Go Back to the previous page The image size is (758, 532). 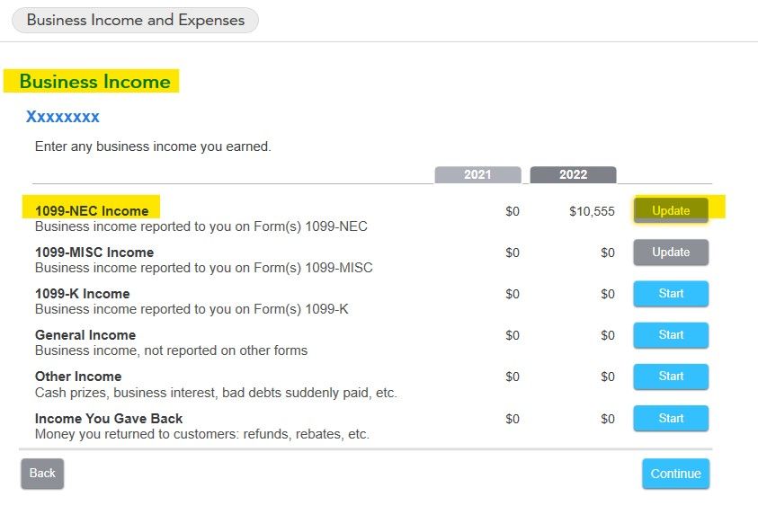click(42, 473)
